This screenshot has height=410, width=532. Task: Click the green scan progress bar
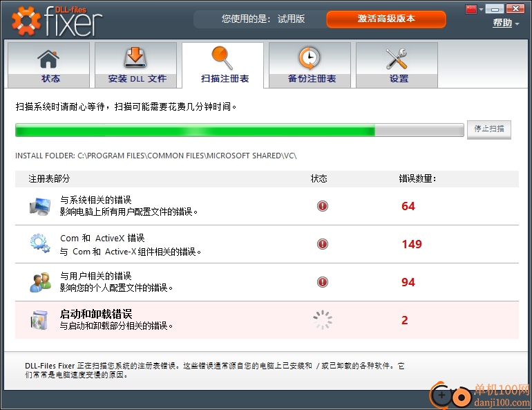[240, 131]
